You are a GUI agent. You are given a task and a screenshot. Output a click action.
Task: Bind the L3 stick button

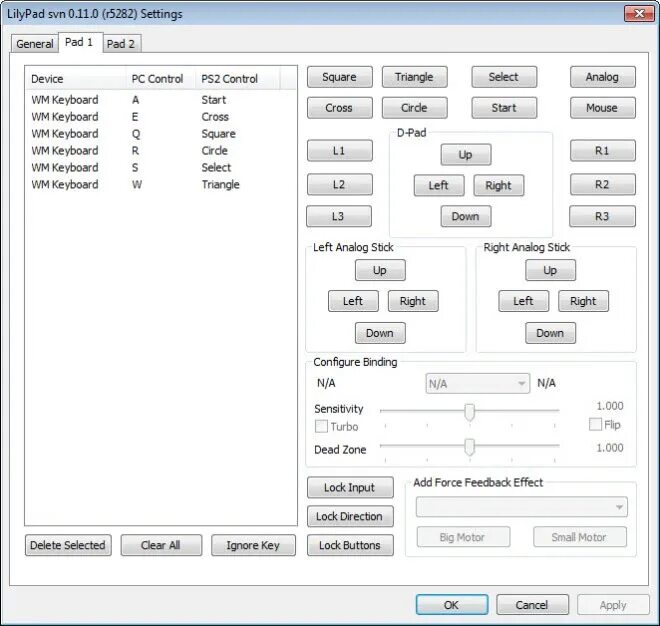(338, 216)
